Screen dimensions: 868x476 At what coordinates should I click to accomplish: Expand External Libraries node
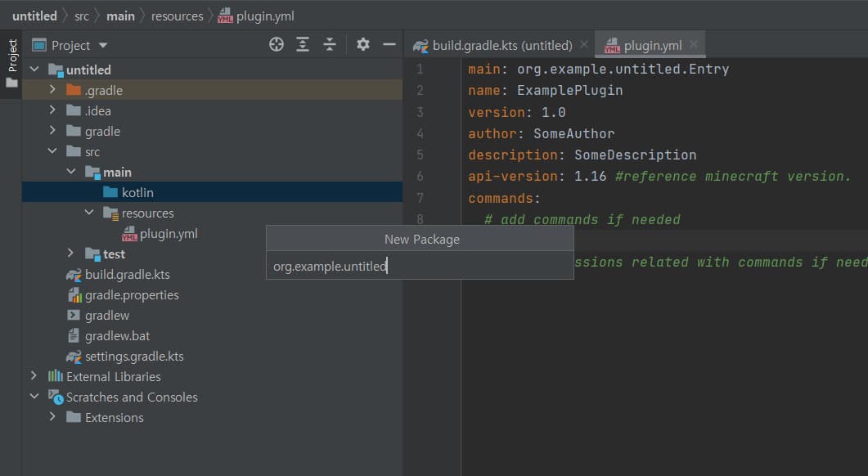[x=34, y=376]
